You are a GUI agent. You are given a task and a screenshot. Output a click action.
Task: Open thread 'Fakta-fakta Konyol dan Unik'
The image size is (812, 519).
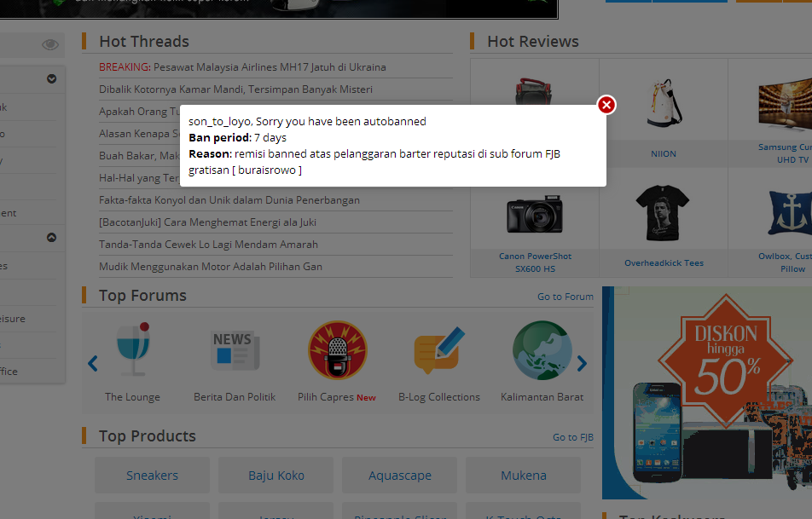coord(229,200)
